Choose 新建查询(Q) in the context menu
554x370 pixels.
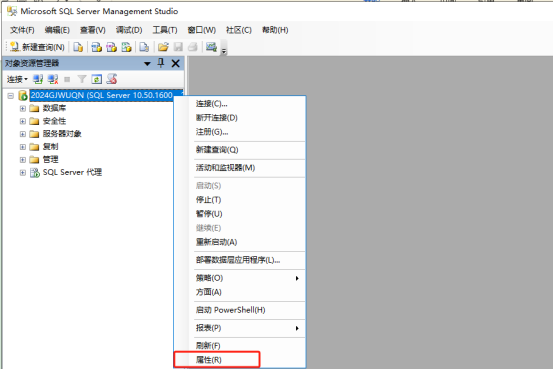tap(217, 150)
